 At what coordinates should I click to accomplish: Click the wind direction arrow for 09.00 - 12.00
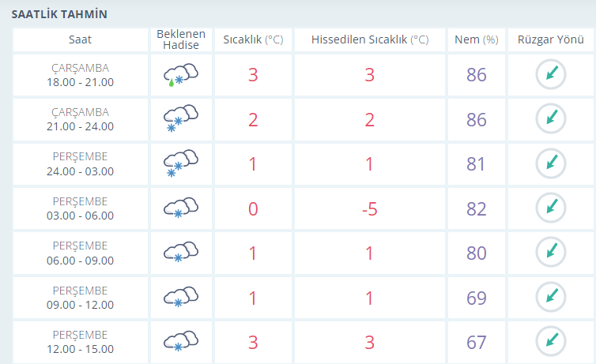[x=551, y=297]
